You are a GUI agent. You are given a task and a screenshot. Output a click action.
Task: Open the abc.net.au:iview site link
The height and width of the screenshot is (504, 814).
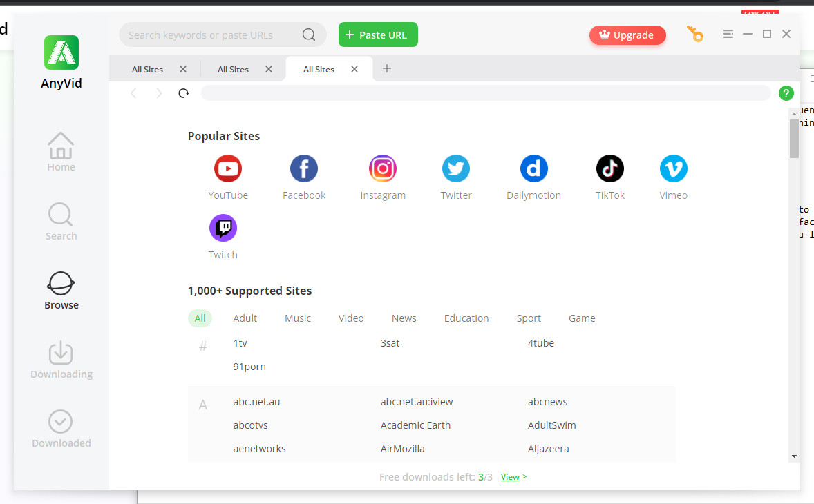coord(417,402)
